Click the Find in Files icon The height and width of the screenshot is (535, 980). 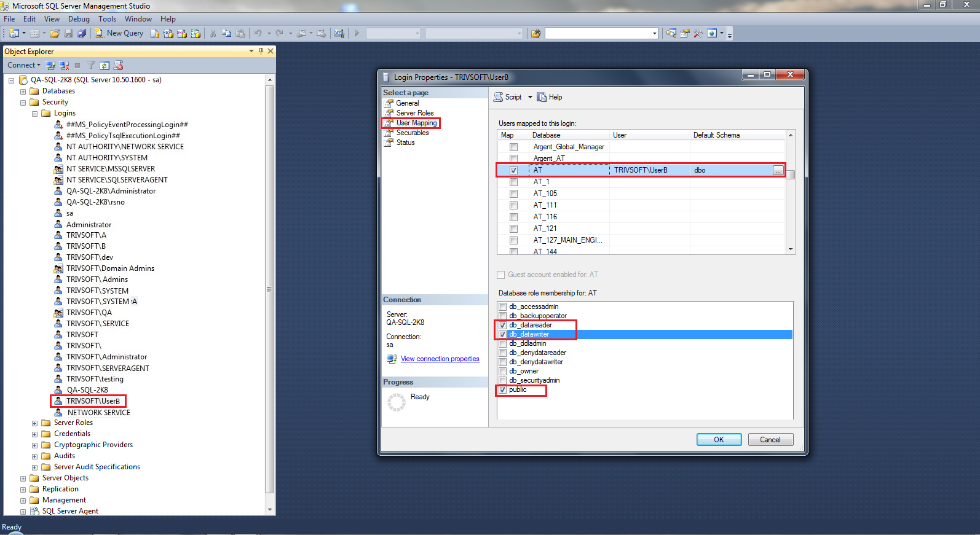(535, 33)
